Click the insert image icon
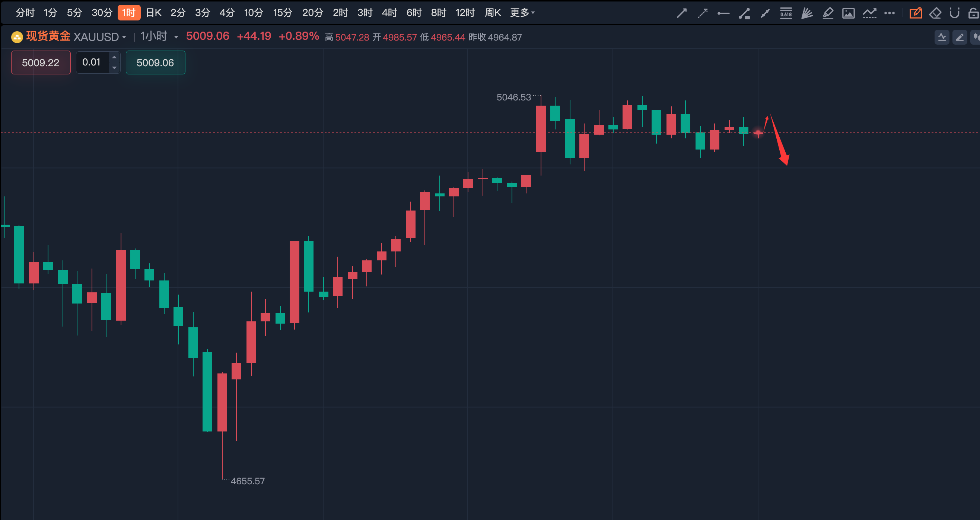980x520 pixels. pyautogui.click(x=848, y=13)
